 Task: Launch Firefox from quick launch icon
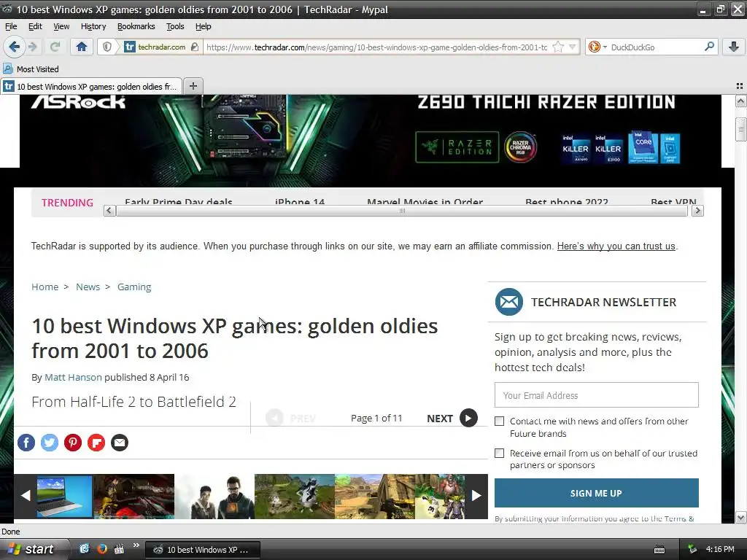click(101, 549)
